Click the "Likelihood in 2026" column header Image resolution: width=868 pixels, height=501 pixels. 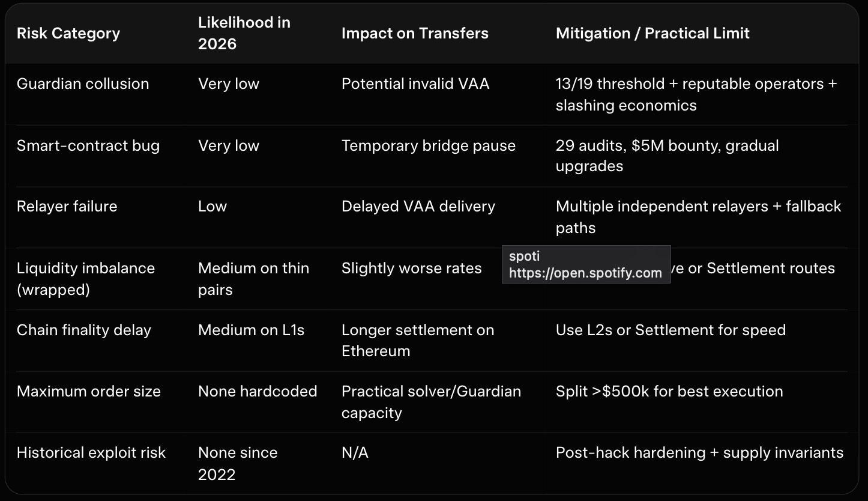pos(244,33)
